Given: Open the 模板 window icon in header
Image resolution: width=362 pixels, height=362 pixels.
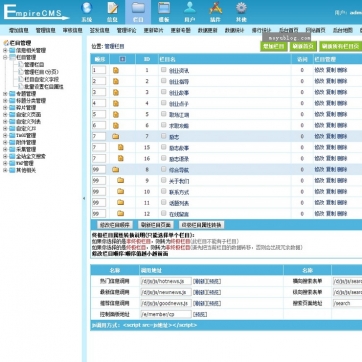Looking at the screenshot, I should (164, 8).
